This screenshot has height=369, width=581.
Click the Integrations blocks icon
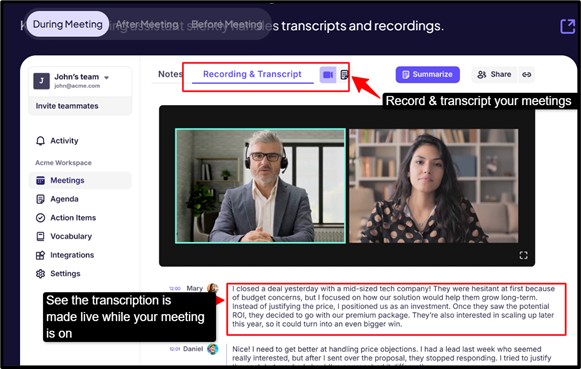[40, 255]
